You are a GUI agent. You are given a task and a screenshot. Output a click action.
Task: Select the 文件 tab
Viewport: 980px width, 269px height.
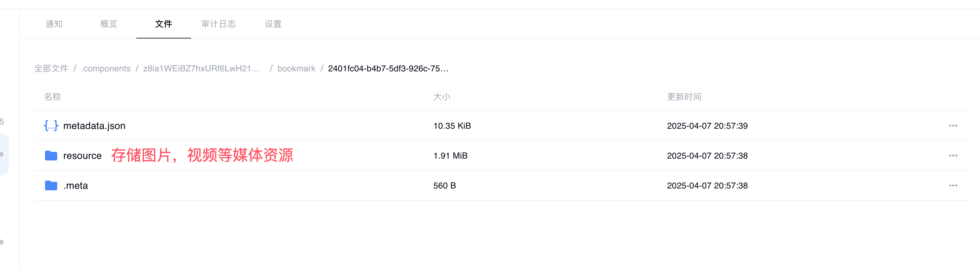pos(164,24)
